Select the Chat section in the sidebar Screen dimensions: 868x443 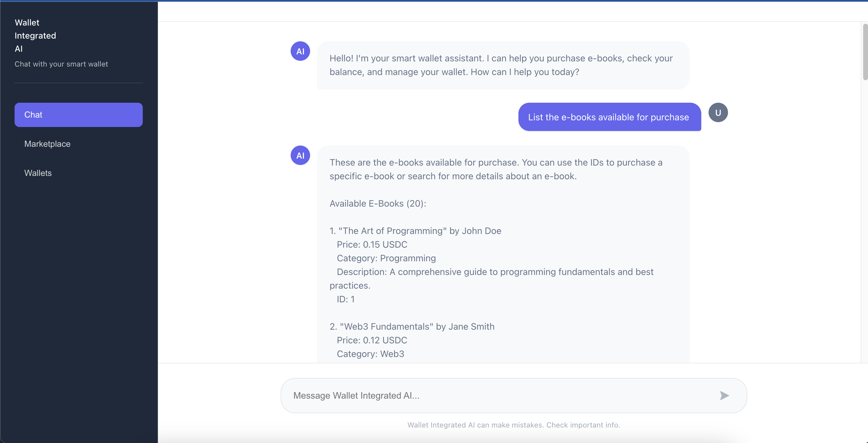(78, 115)
